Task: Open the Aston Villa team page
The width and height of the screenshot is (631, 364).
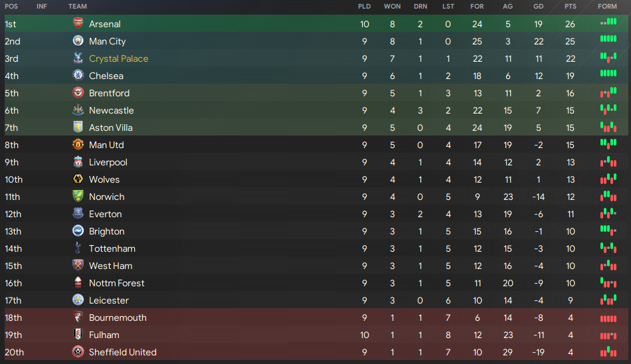Action: pyautogui.click(x=111, y=128)
